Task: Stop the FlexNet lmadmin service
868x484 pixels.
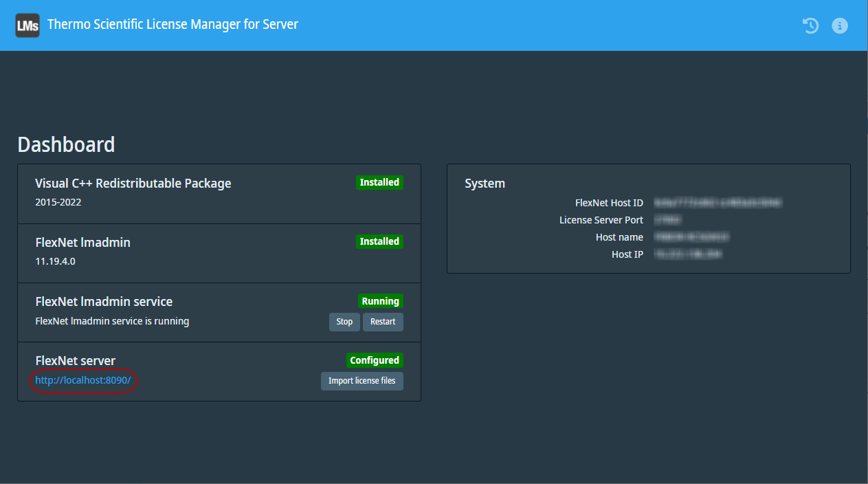Action: pyautogui.click(x=344, y=322)
